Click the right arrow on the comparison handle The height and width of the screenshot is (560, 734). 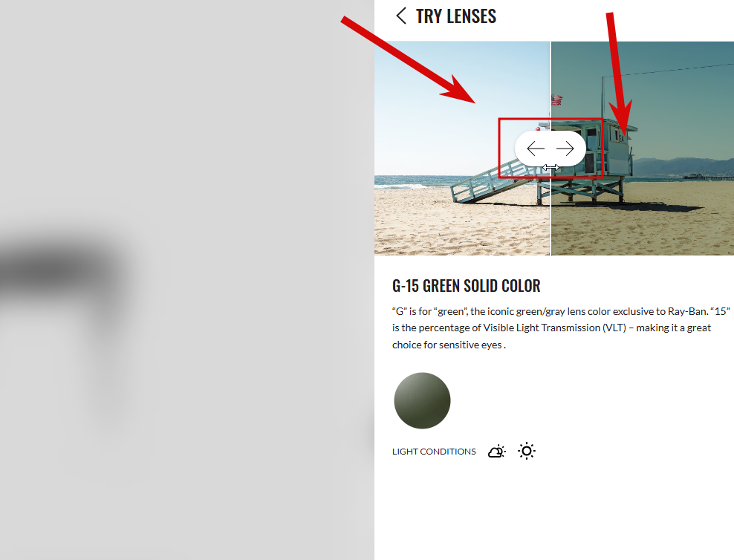565,149
